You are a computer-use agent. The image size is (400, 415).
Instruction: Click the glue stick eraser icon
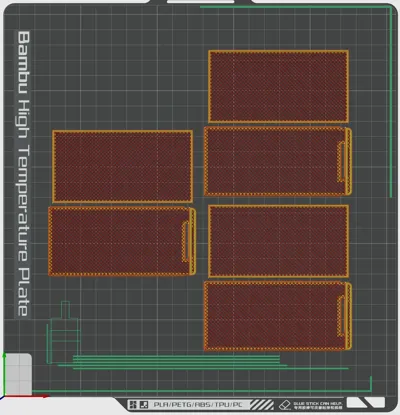(x=285, y=405)
